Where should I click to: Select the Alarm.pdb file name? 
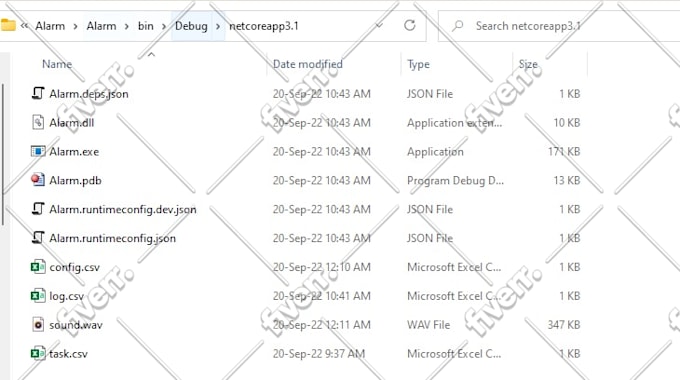coord(75,180)
